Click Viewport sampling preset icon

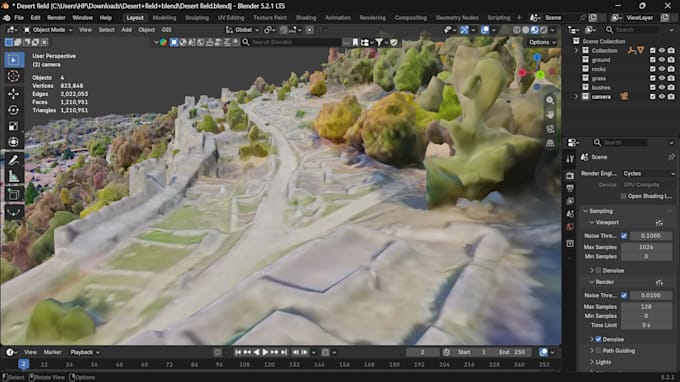point(659,223)
